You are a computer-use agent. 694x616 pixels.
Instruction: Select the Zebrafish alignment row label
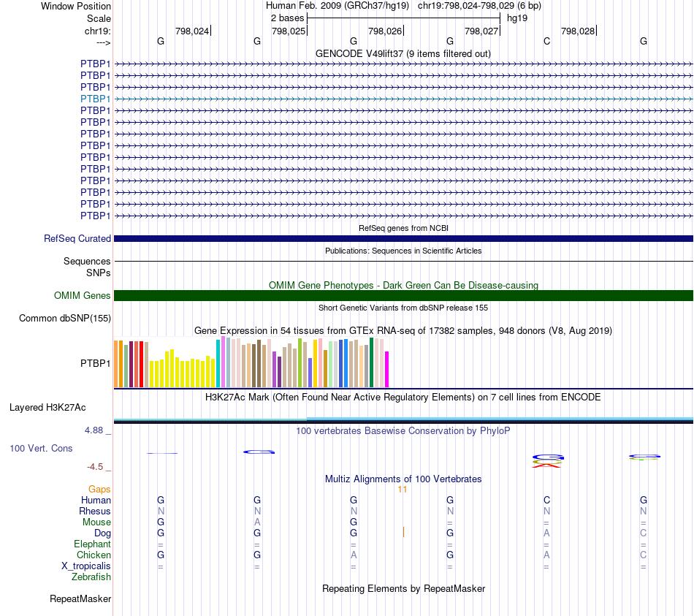coord(91,577)
